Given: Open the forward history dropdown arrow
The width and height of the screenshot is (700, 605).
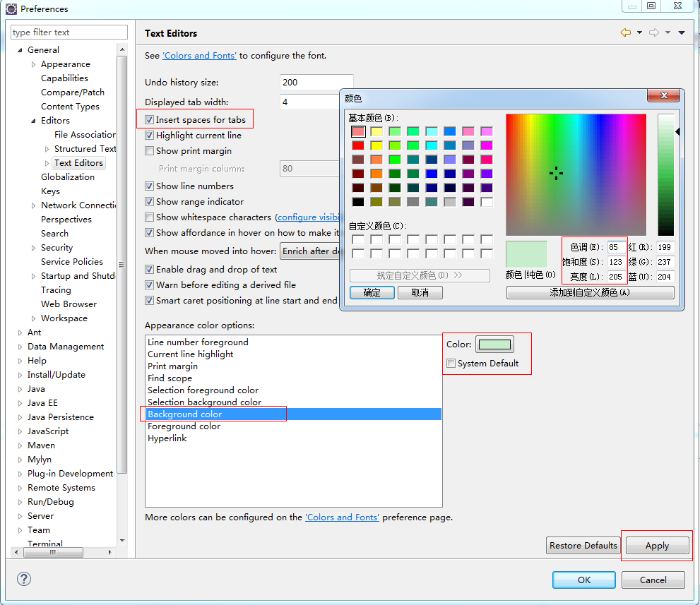Looking at the screenshot, I should 668,32.
